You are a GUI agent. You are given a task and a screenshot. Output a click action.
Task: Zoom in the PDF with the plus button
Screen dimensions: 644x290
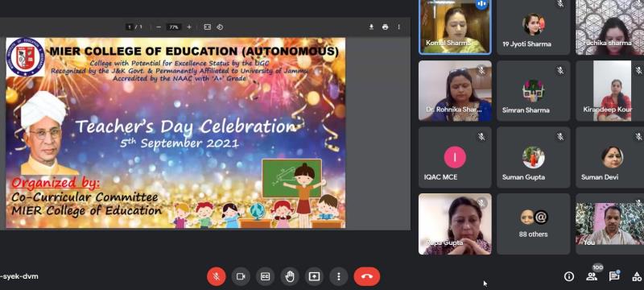pyautogui.click(x=189, y=27)
